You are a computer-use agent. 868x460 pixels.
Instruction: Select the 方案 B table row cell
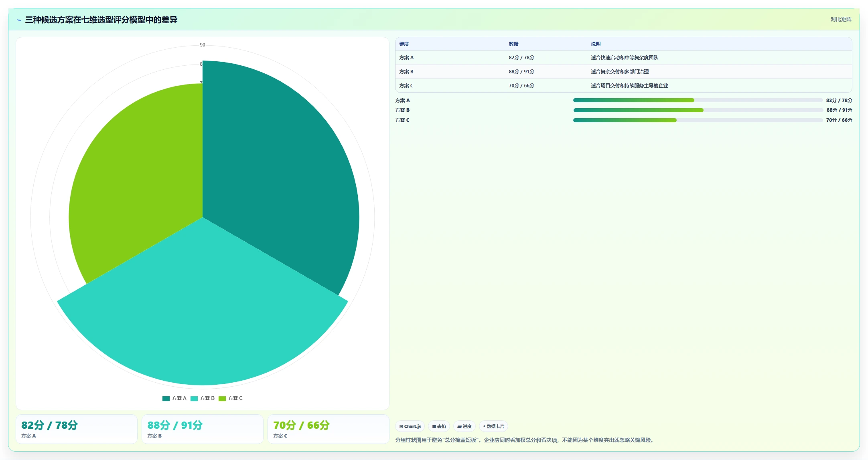(x=406, y=72)
